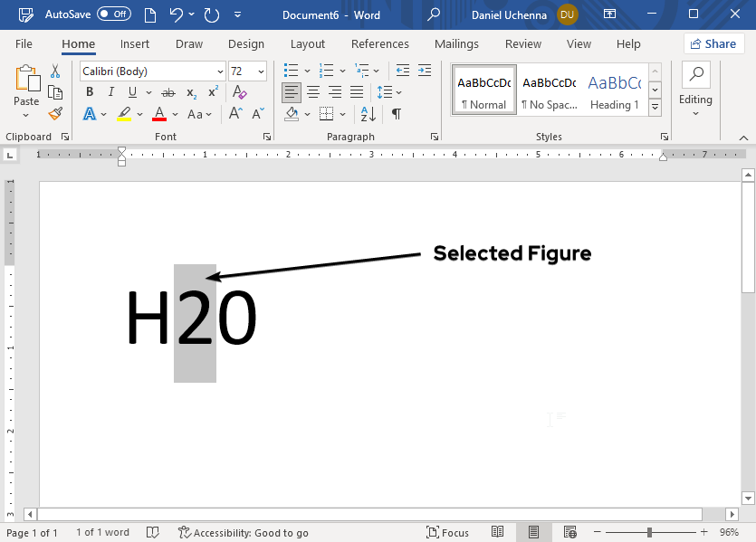The height and width of the screenshot is (542, 756).
Task: Toggle AutoSave switch
Action: (113, 14)
